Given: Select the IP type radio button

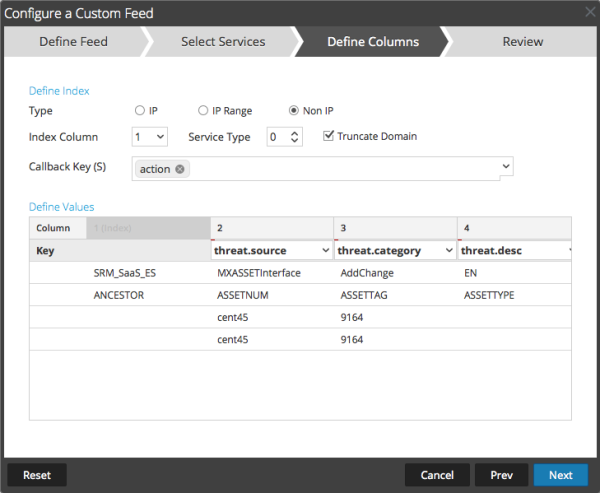Looking at the screenshot, I should coord(140,111).
